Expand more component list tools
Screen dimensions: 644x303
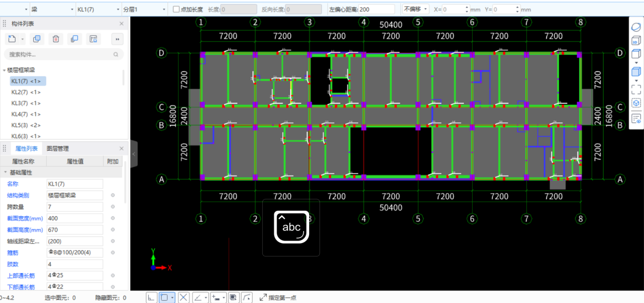pos(117,39)
